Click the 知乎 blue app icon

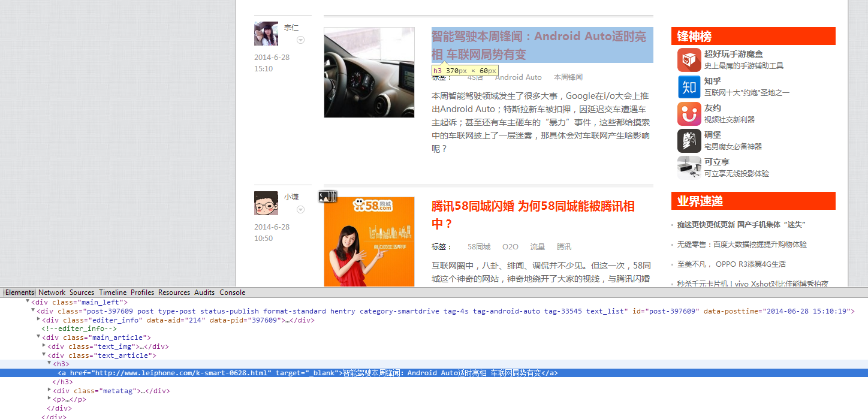(689, 87)
